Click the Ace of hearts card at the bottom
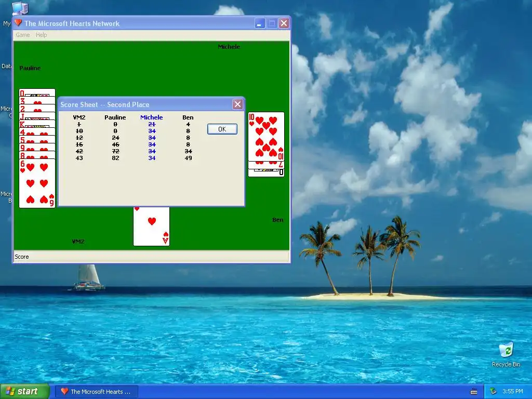The height and width of the screenshot is (399, 532). point(151,227)
